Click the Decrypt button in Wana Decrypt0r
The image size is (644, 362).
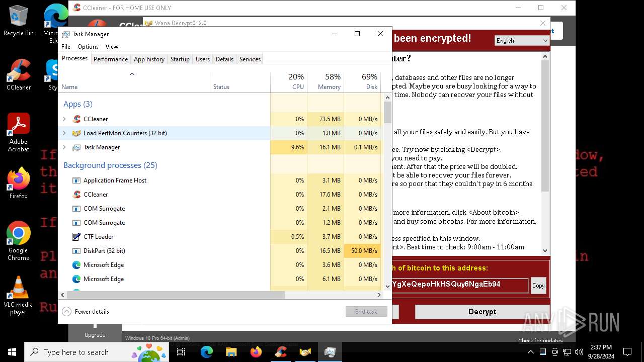pos(482,312)
